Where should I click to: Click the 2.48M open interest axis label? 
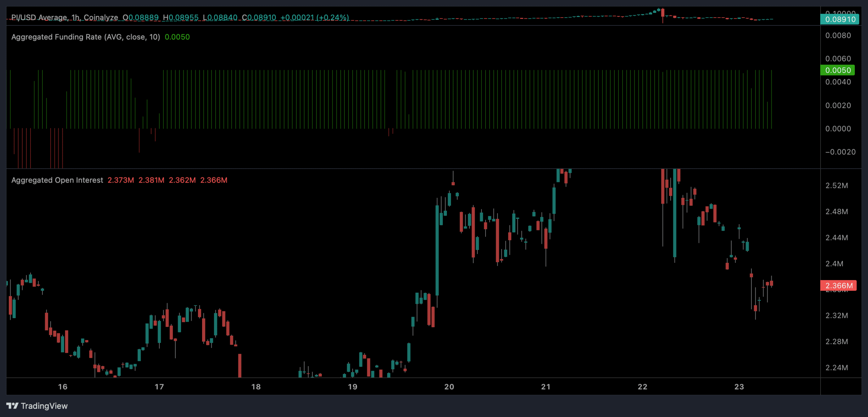[836, 212]
